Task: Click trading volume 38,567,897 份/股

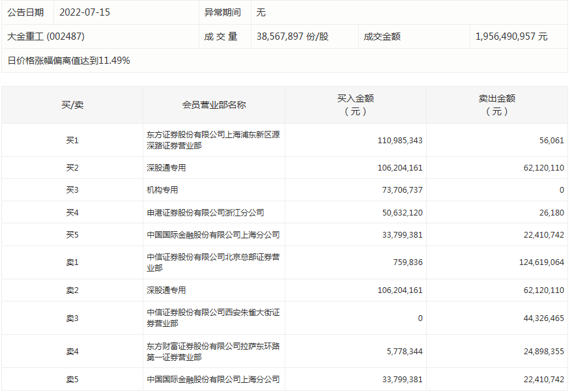Action: point(292,36)
